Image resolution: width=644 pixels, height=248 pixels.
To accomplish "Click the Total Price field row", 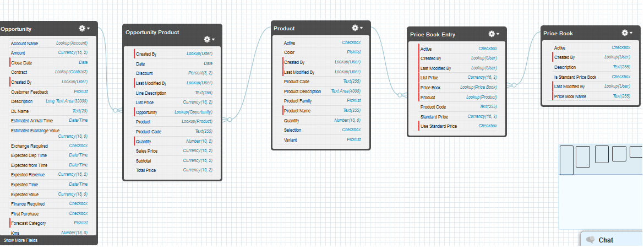I will (x=174, y=170).
